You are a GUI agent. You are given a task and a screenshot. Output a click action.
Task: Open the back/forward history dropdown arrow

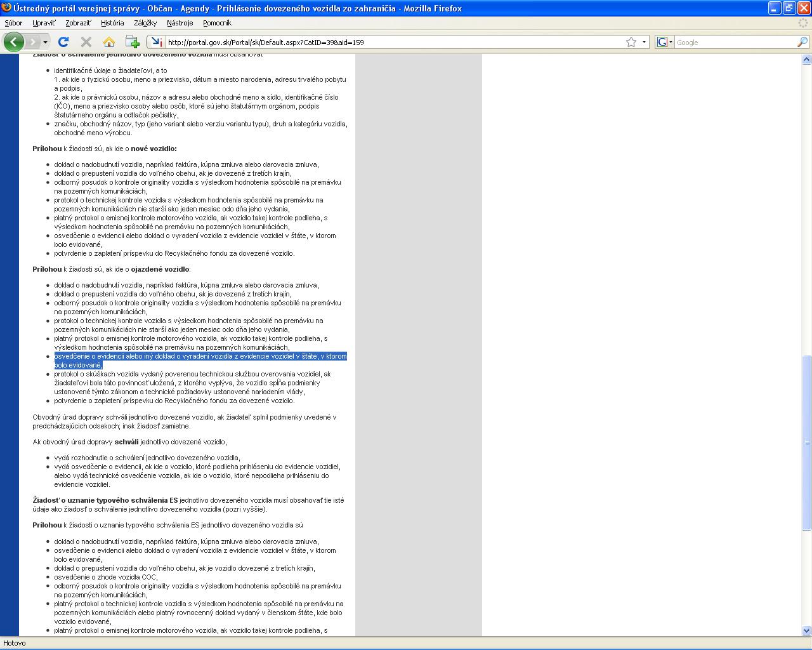(x=45, y=42)
